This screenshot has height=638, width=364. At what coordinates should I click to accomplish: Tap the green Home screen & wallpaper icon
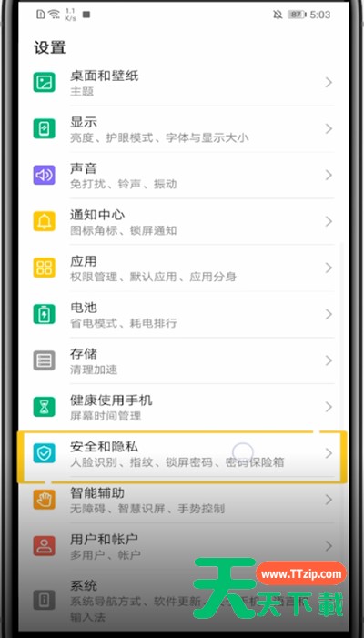pyautogui.click(x=44, y=83)
